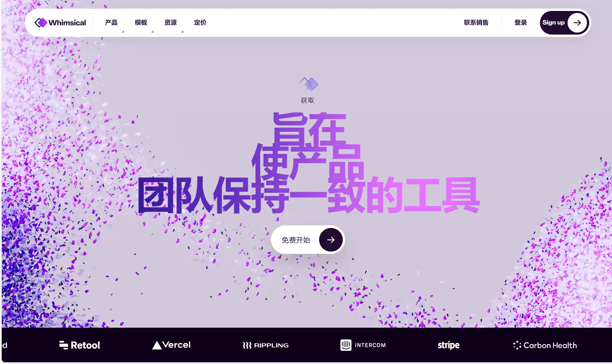
Task: Click the 免费开始 button
Action: click(308, 240)
